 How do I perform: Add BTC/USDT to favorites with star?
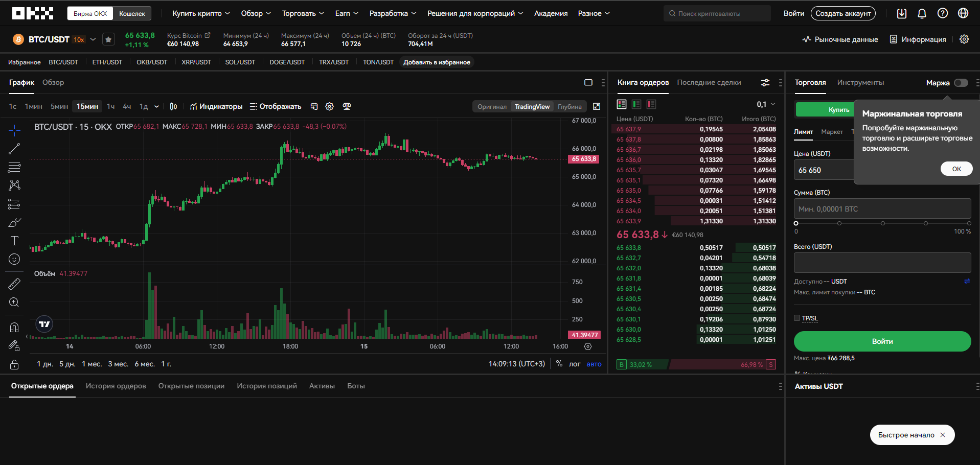[x=108, y=39]
